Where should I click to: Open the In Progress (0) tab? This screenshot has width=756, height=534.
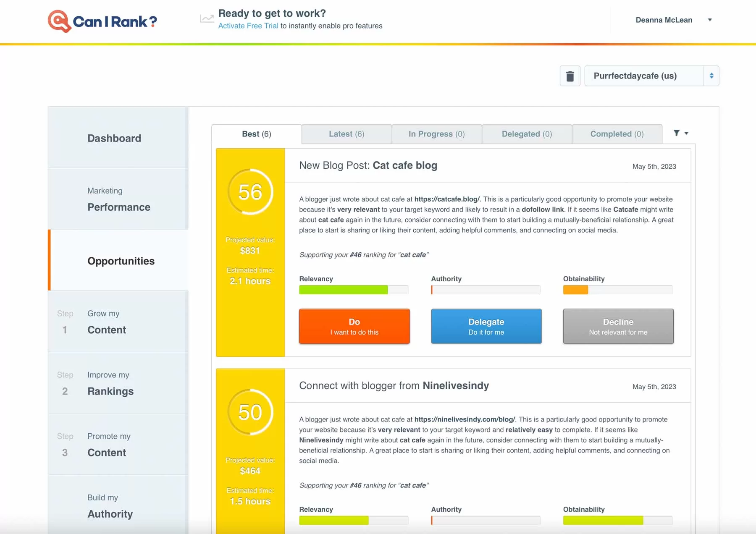(436, 134)
